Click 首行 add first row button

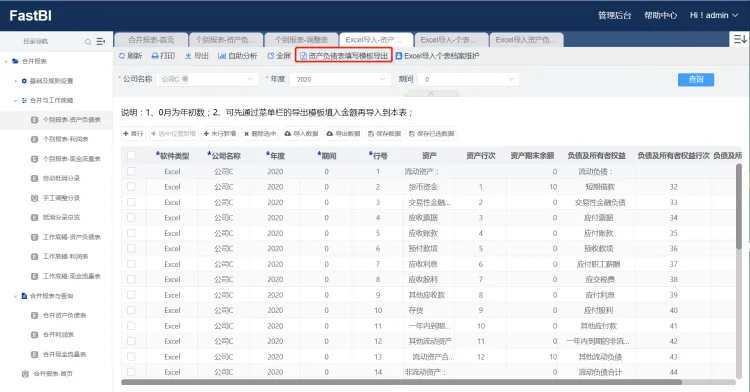(x=133, y=134)
